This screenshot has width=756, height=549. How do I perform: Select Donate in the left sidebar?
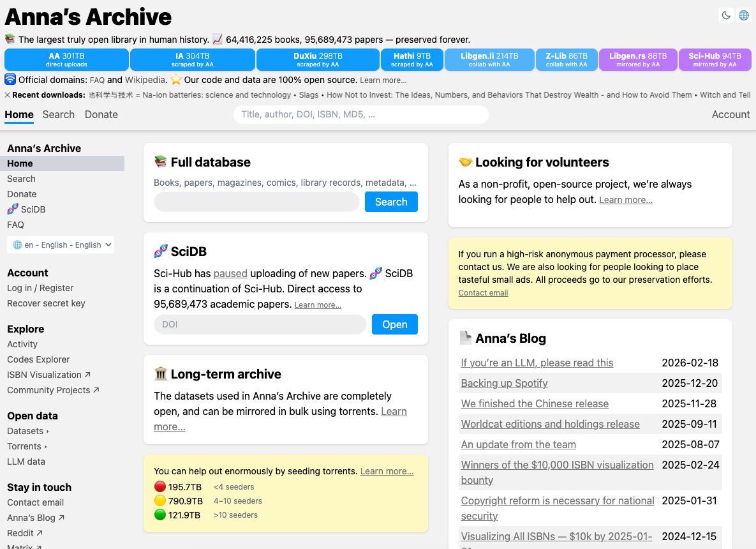point(22,194)
